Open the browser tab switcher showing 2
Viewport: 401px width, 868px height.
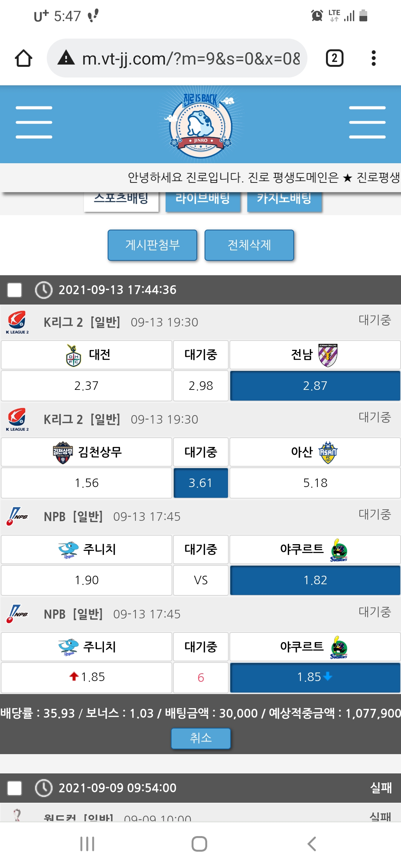click(334, 58)
